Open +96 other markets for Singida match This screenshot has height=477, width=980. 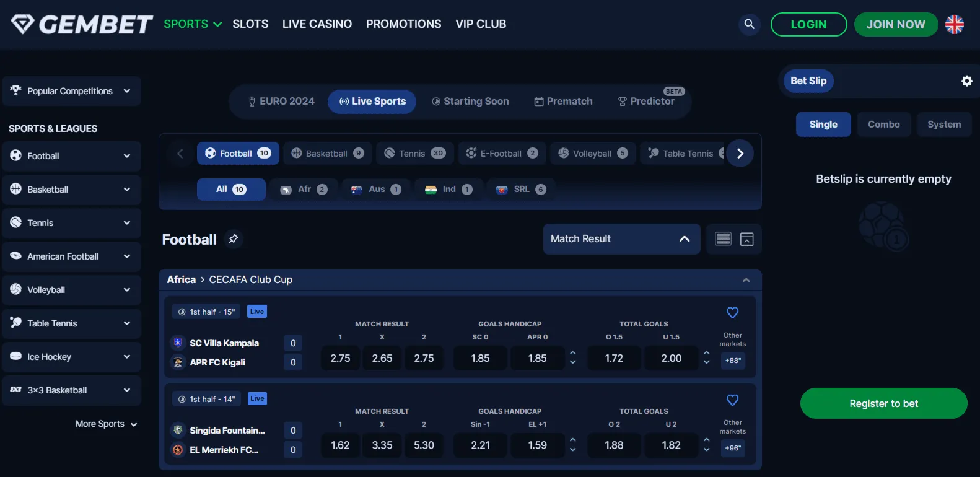pyautogui.click(x=733, y=448)
